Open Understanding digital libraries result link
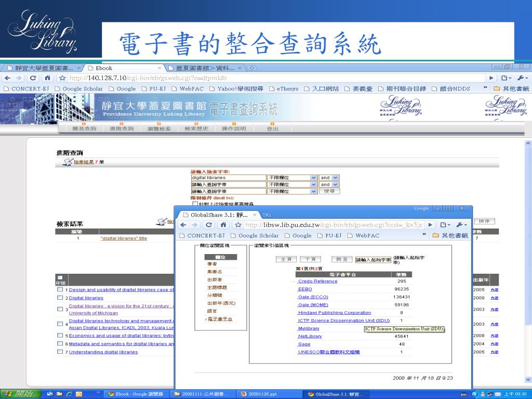Image resolution: width=532 pixels, height=399 pixels. click(x=103, y=352)
